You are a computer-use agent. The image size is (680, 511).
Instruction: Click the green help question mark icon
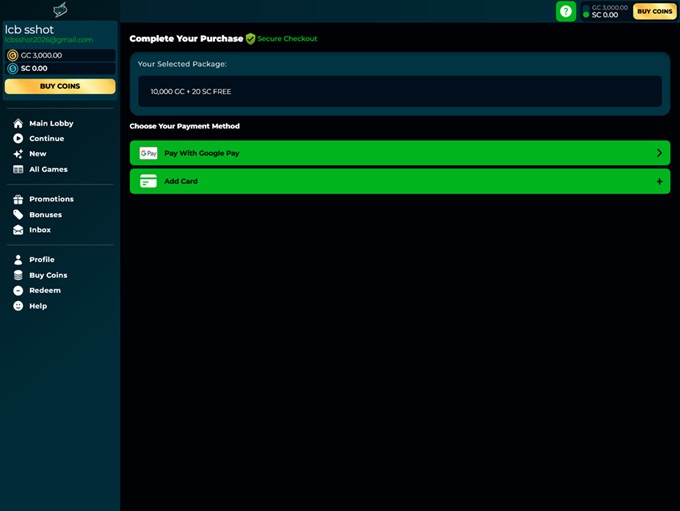(x=566, y=11)
